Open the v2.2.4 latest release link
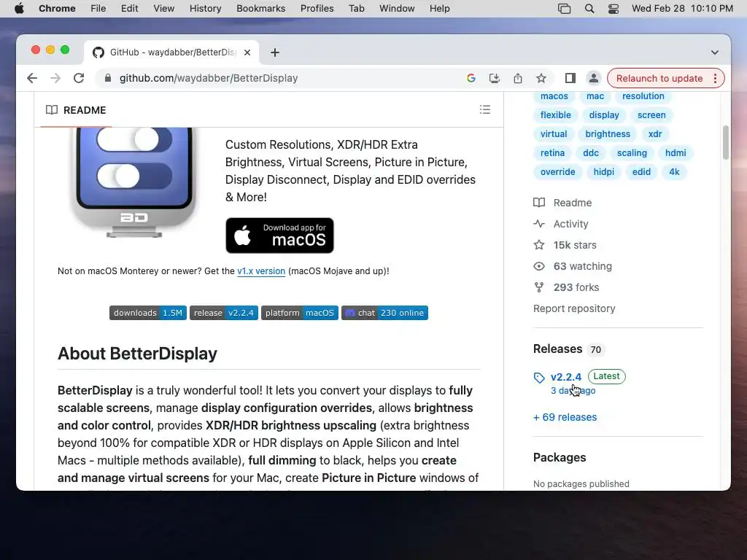The height and width of the screenshot is (560, 747). pos(566,377)
